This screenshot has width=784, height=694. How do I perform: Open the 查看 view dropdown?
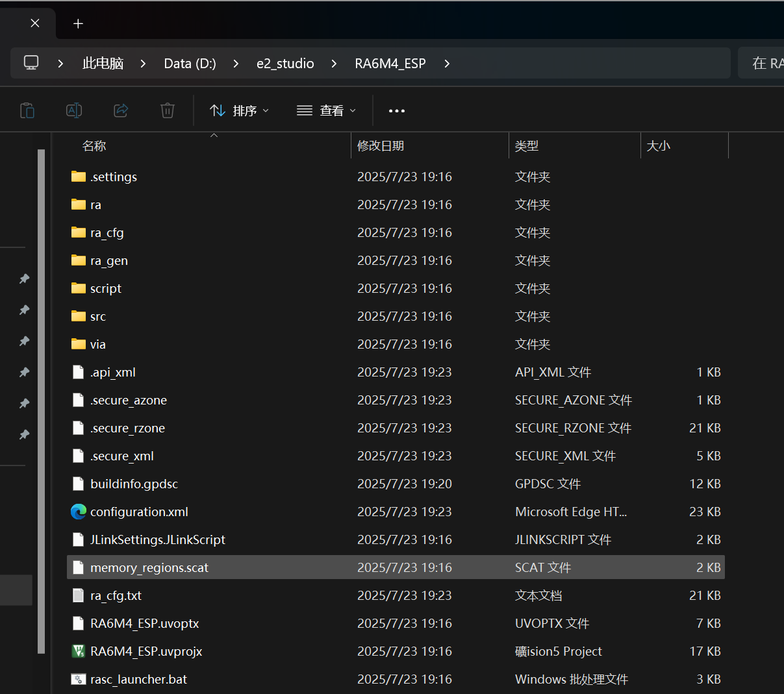[327, 110]
